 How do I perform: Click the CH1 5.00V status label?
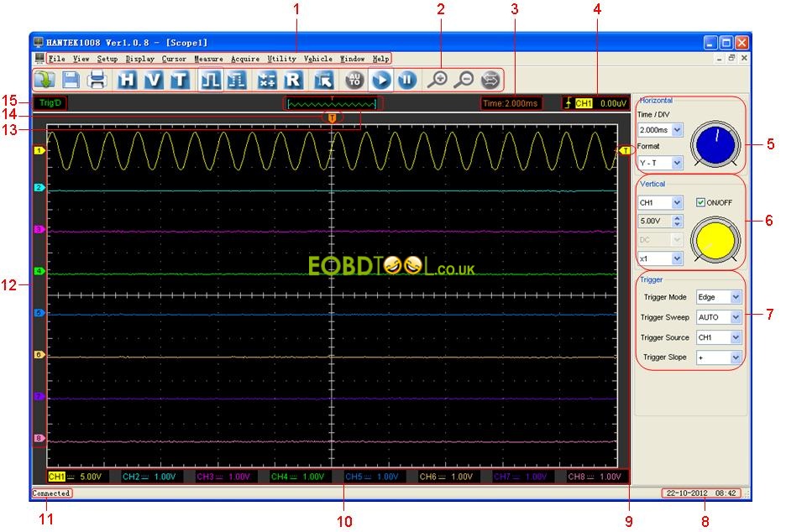(76, 477)
